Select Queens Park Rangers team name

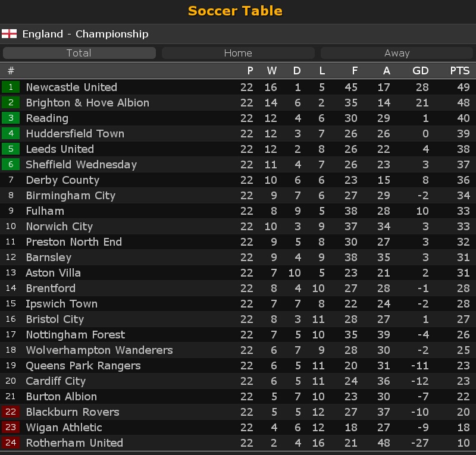[83, 366]
